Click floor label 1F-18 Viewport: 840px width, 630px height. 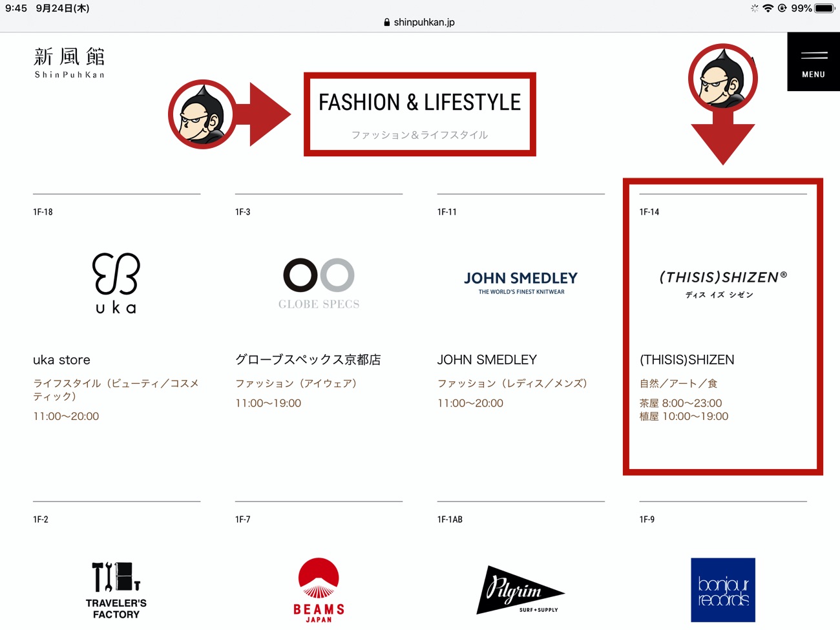[43, 212]
